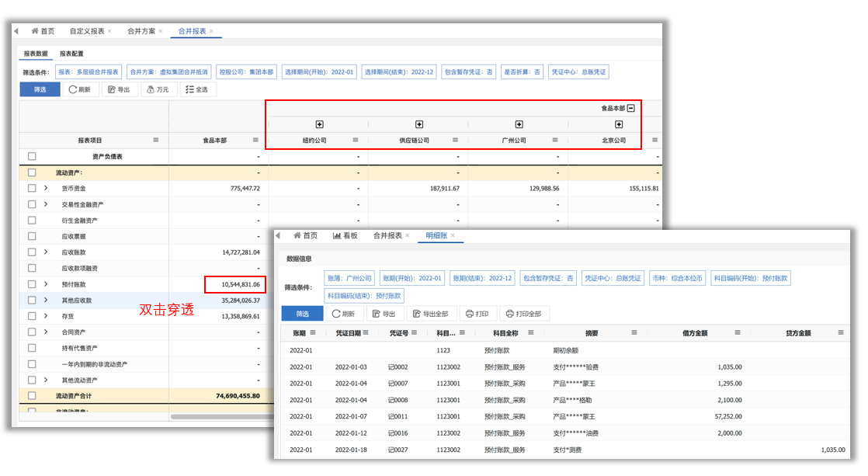This screenshot has width=868, height=476.
Task: Expand the plus icon above 供应链公司
Action: (419, 124)
